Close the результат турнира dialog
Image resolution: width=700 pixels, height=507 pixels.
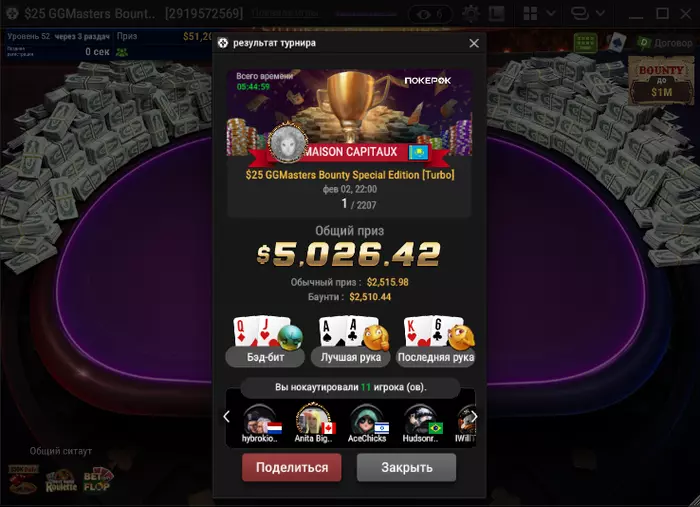[474, 43]
